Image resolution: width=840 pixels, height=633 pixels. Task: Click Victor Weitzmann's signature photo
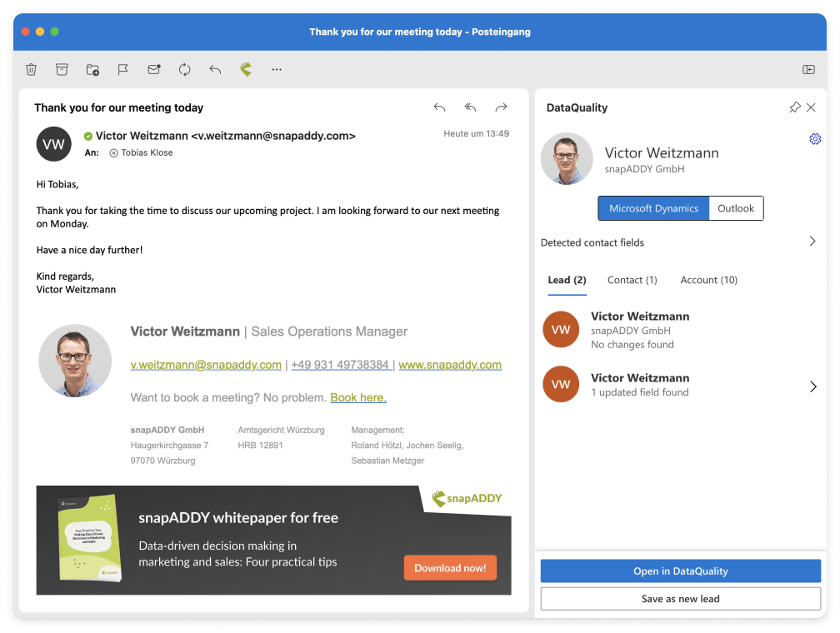(x=75, y=361)
